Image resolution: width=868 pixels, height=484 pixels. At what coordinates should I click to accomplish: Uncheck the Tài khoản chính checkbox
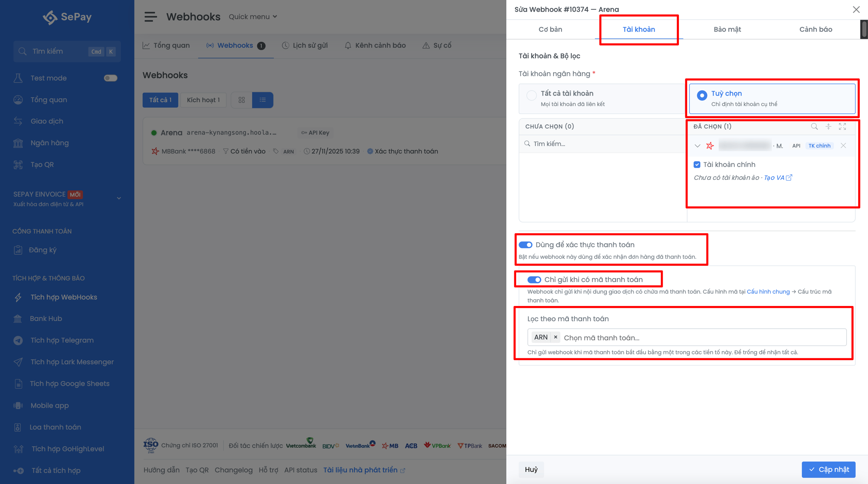(697, 164)
